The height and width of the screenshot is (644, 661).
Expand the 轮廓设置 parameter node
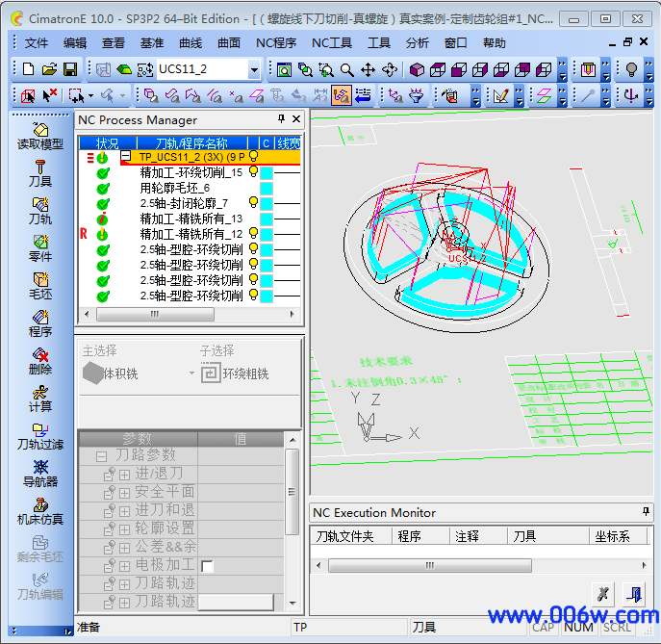pos(124,529)
